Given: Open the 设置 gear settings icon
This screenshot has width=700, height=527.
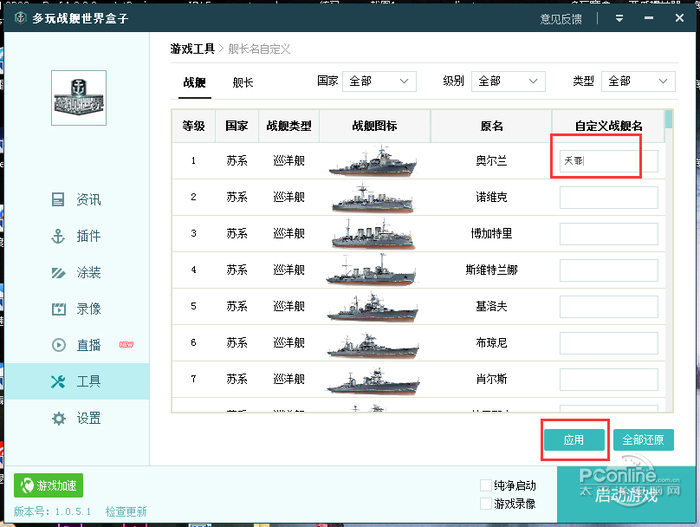Looking at the screenshot, I should pos(58,418).
